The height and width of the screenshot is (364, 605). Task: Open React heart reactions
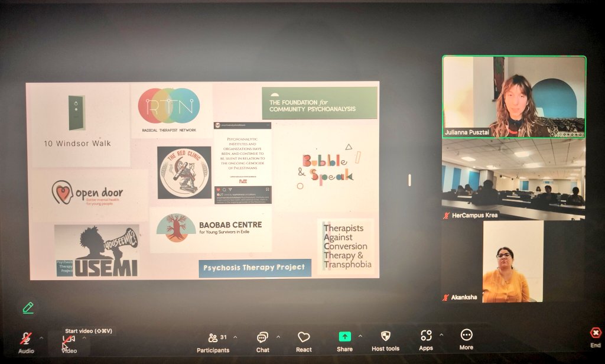click(x=304, y=342)
